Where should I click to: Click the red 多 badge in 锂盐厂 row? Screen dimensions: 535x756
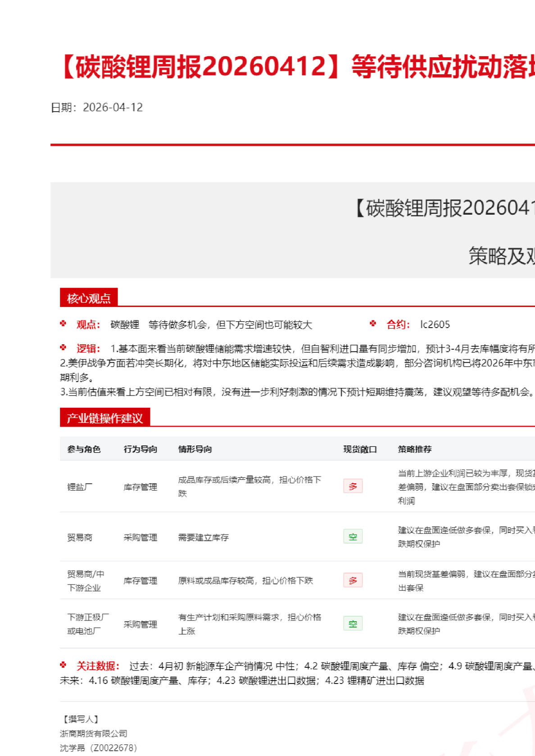tap(353, 486)
